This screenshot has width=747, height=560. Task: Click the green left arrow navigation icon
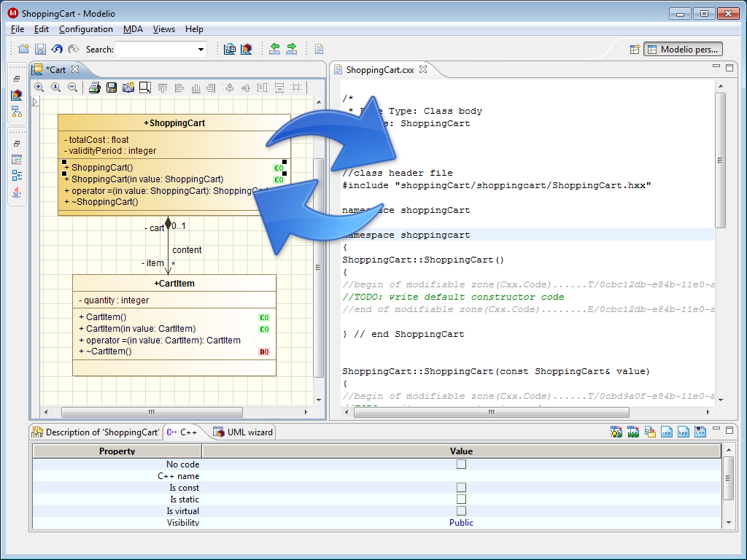[x=275, y=49]
